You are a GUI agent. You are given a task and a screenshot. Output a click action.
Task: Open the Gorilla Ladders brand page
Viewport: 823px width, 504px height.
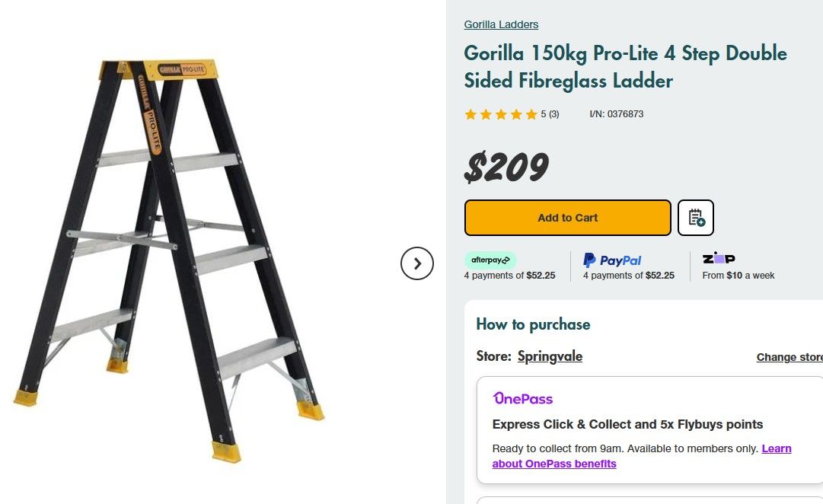coord(501,24)
